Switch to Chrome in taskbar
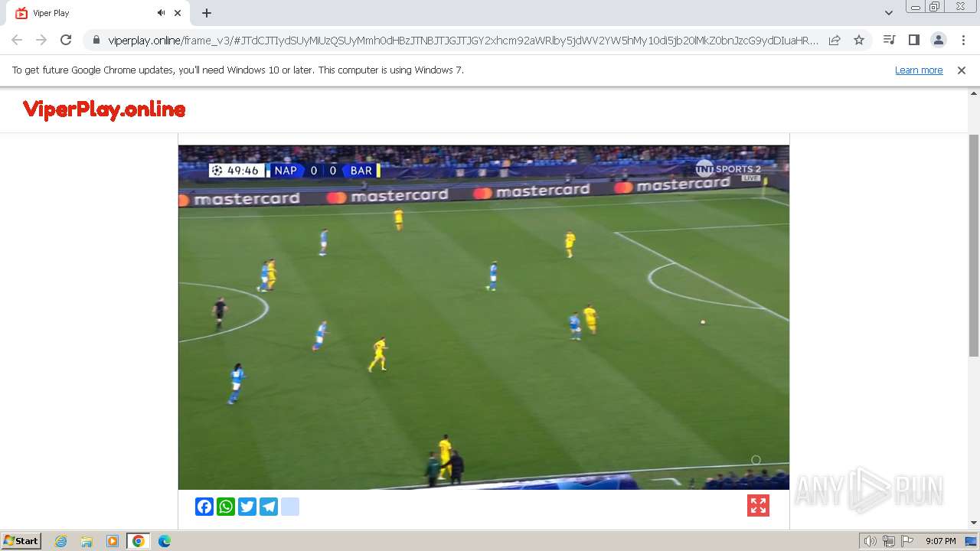 click(x=138, y=541)
